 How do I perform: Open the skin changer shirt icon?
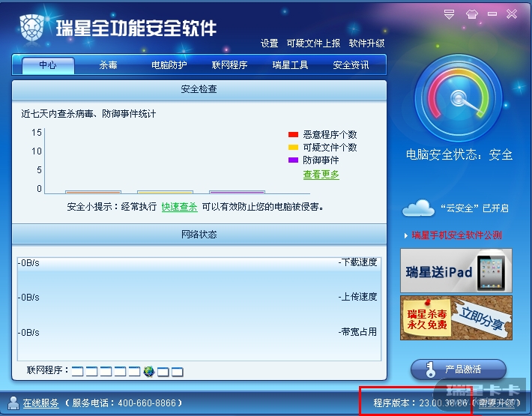click(x=471, y=14)
